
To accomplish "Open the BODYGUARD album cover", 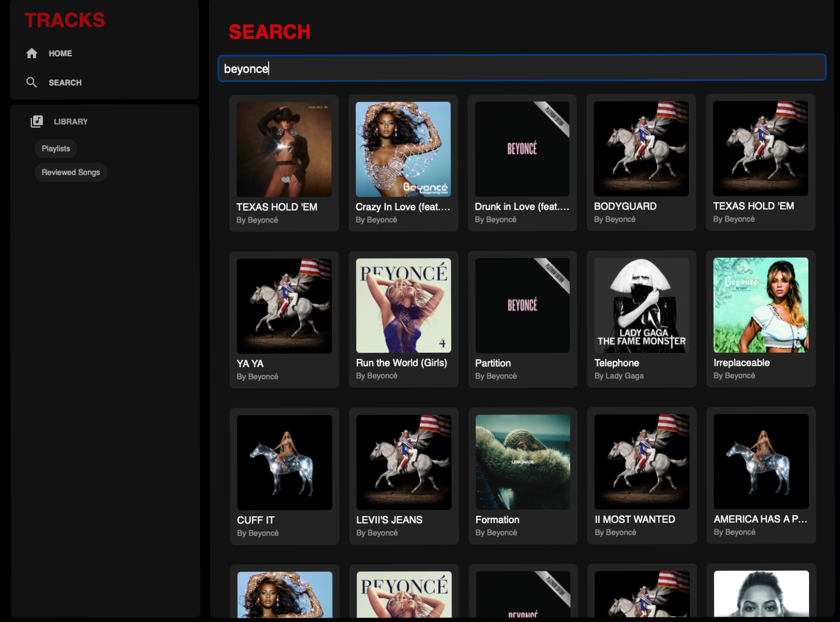I will coord(641,148).
